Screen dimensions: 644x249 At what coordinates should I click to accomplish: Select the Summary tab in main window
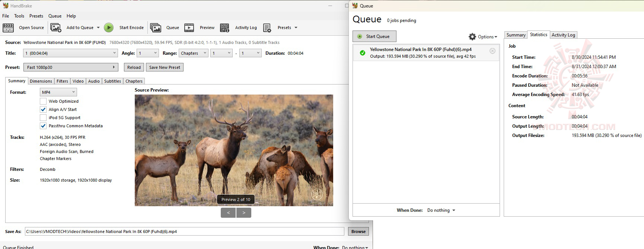[17, 81]
